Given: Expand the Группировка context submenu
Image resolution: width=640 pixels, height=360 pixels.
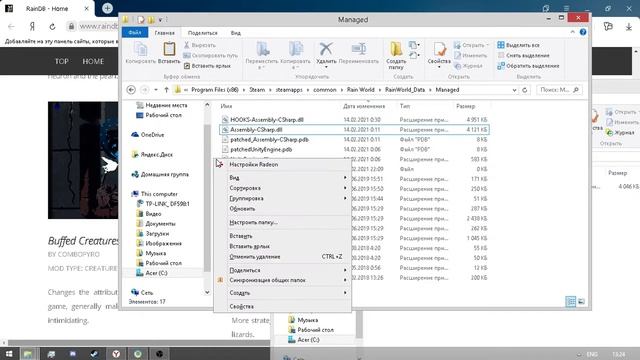Looking at the screenshot, I should click(x=282, y=198).
